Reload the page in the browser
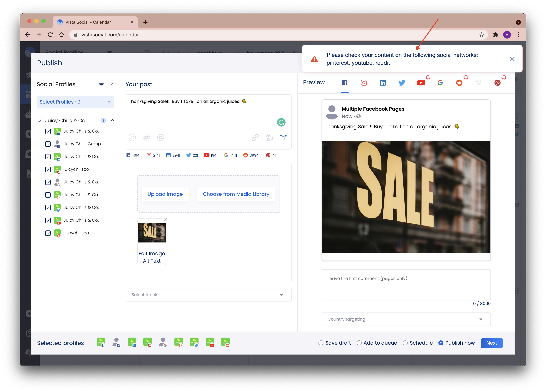546x392 pixels. [50, 35]
